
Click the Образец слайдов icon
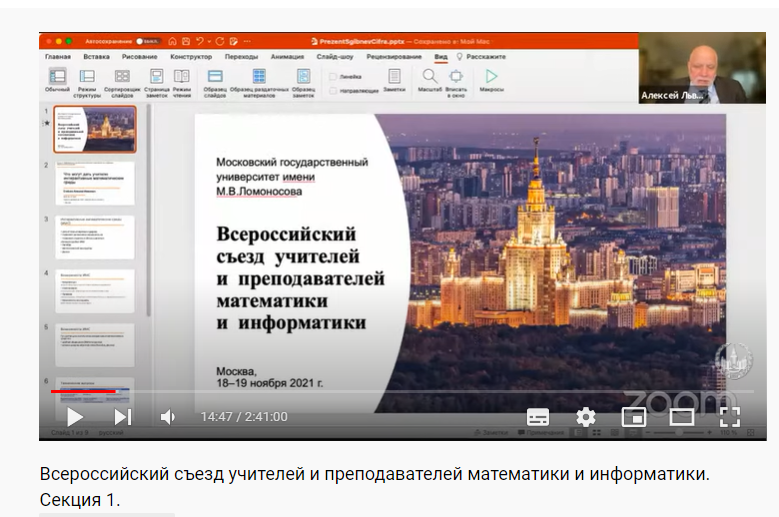click(215, 76)
